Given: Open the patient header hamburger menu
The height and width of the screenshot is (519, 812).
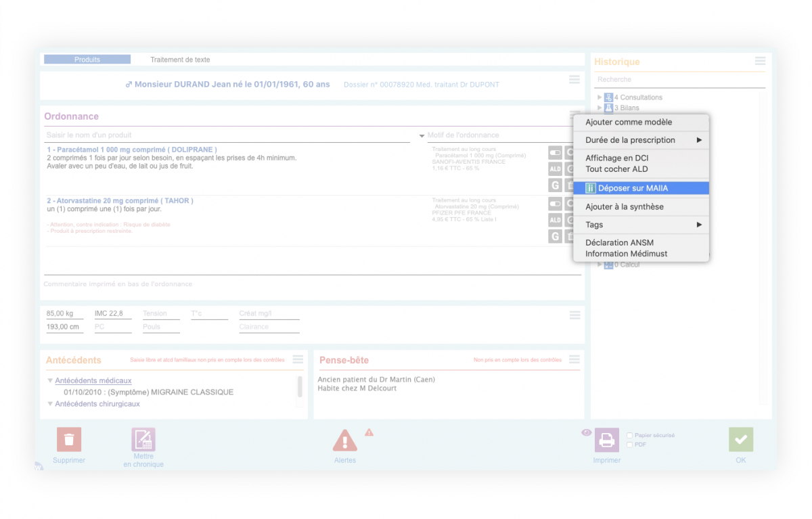Looking at the screenshot, I should click(x=574, y=80).
